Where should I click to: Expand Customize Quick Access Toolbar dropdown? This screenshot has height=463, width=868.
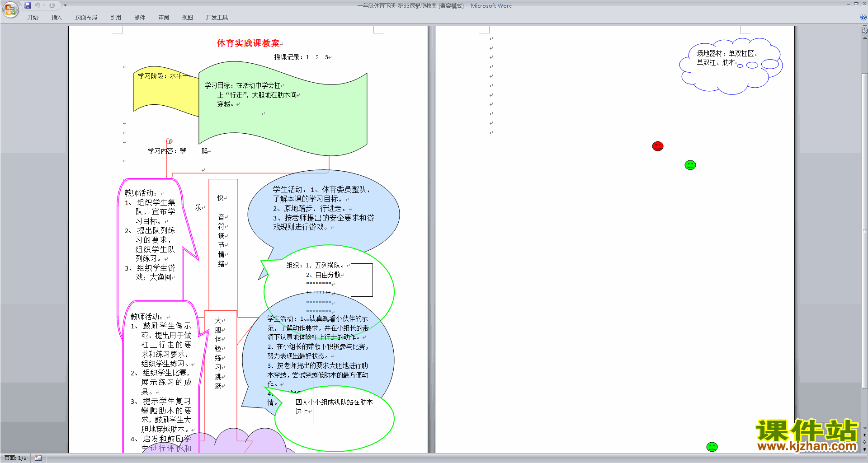tap(65, 5)
